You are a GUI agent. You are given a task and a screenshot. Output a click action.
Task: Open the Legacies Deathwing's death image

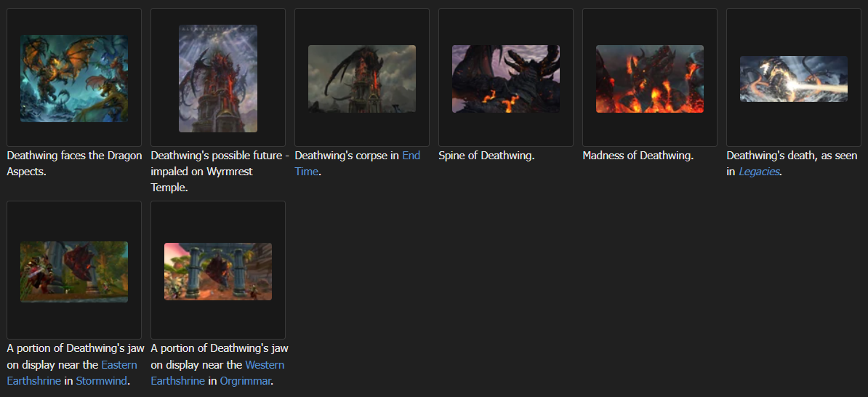click(794, 79)
